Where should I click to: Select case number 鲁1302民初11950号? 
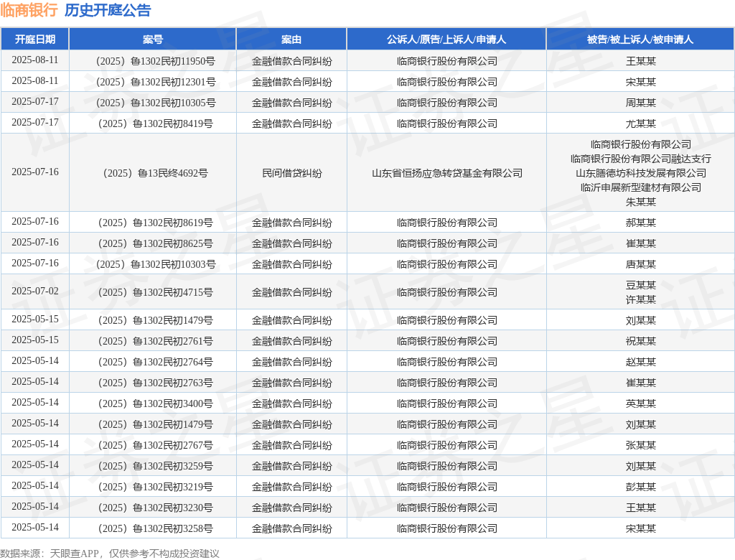point(156,62)
